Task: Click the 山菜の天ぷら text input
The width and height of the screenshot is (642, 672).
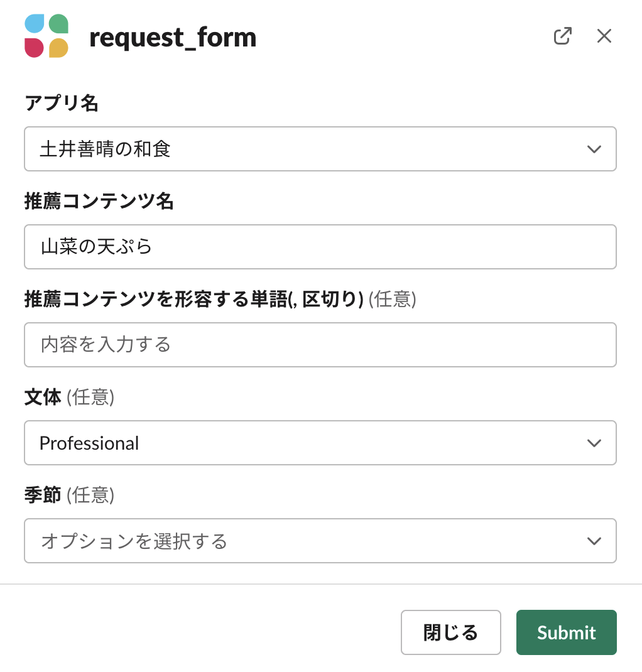Action: coord(320,247)
